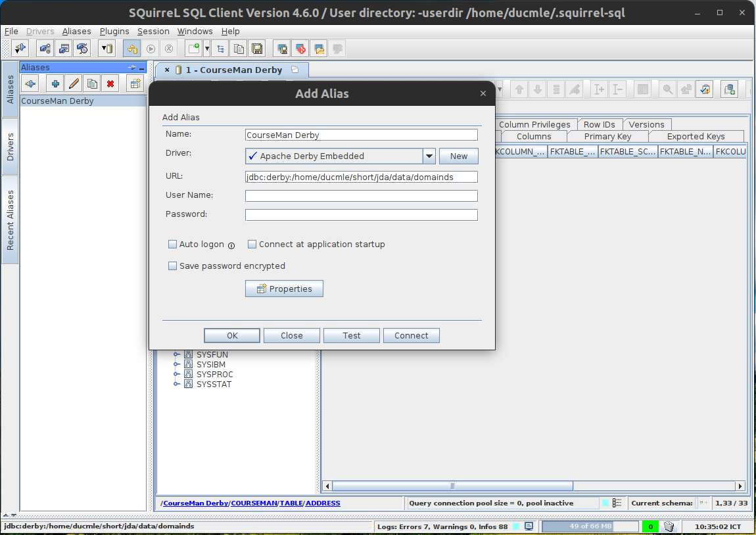Open the Session menu
Image resolution: width=756 pixels, height=535 pixels.
pos(153,32)
